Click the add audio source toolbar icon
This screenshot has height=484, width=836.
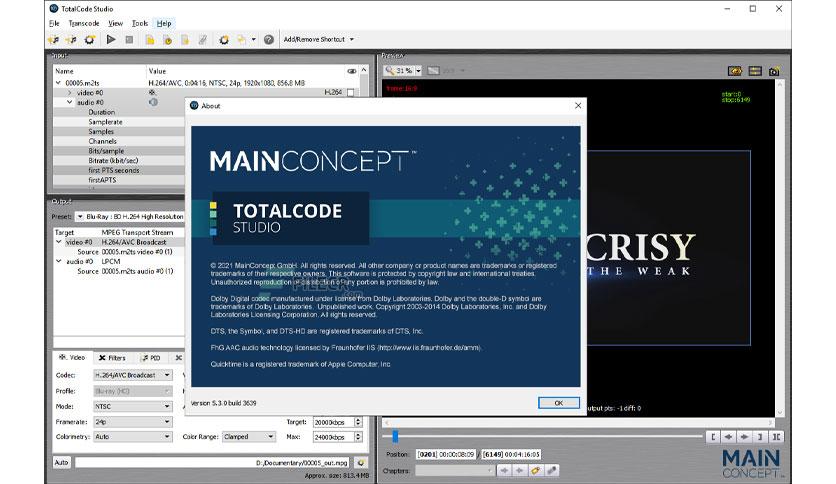[71, 39]
